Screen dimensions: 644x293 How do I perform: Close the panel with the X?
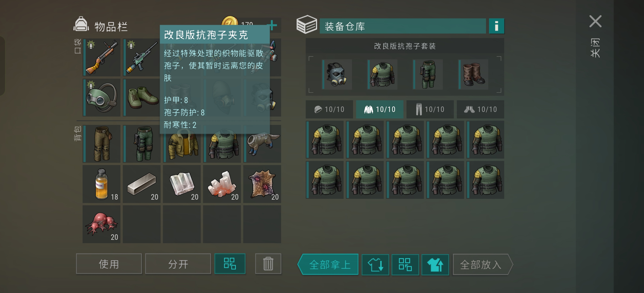coord(595,21)
